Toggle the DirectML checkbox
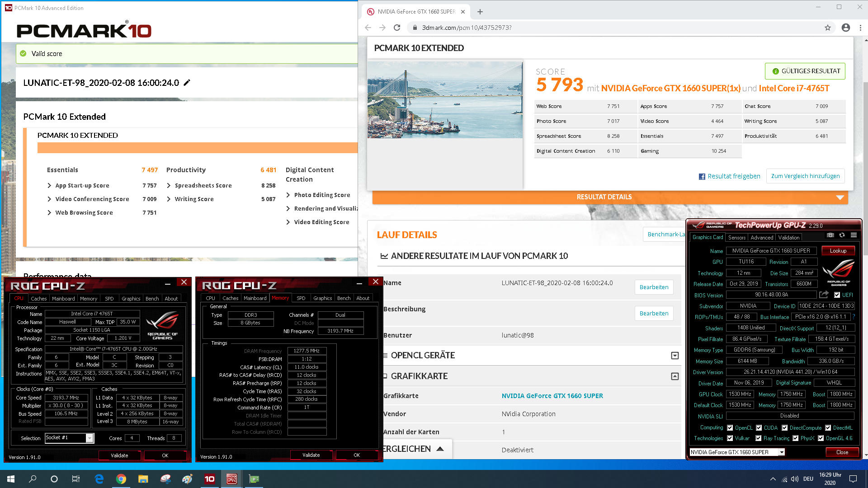This screenshot has height=488, width=868. click(828, 428)
